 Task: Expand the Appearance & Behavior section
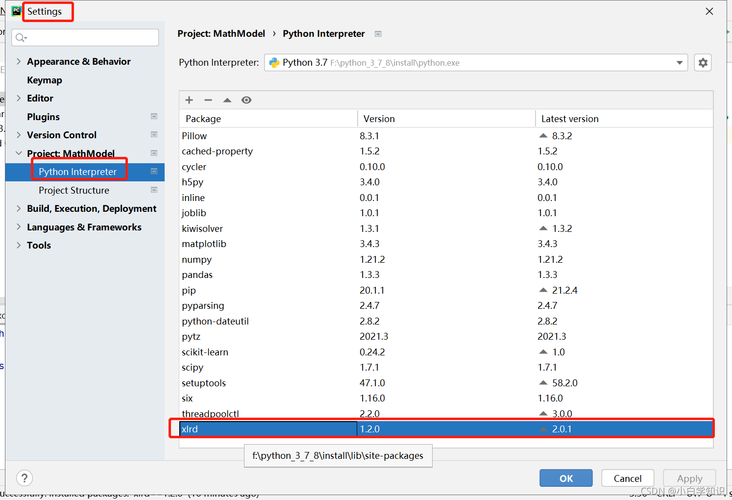(x=19, y=62)
